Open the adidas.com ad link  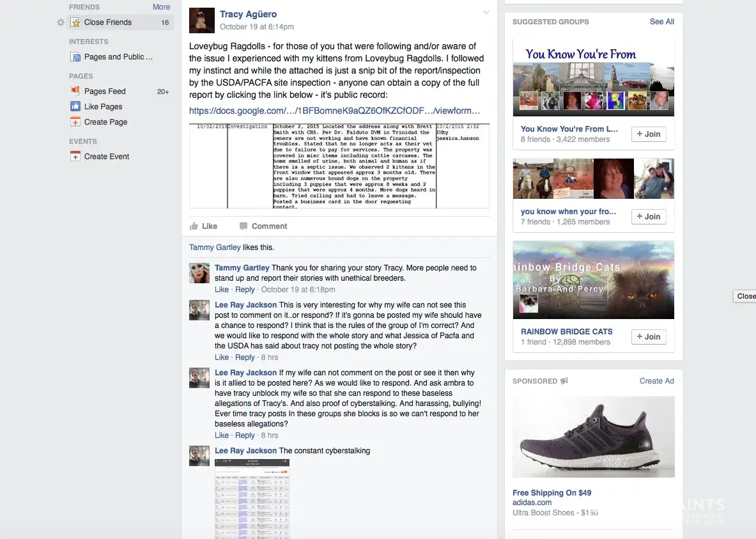point(532,503)
